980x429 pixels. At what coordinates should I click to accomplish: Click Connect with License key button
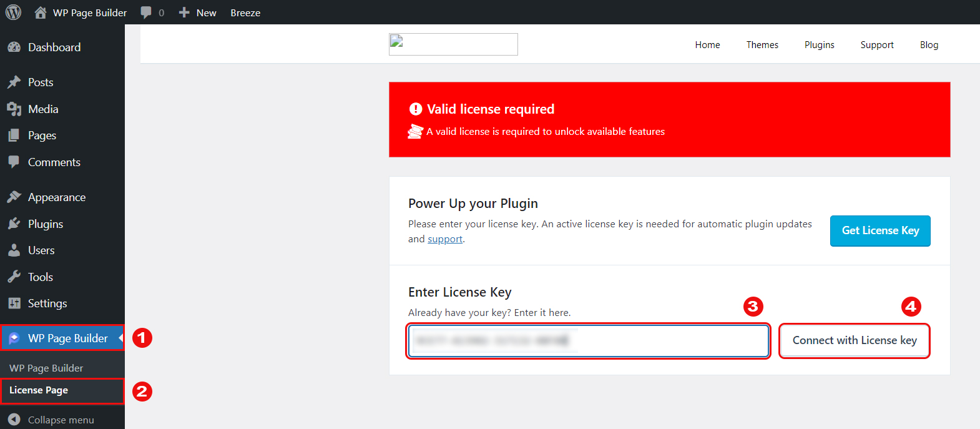click(855, 340)
